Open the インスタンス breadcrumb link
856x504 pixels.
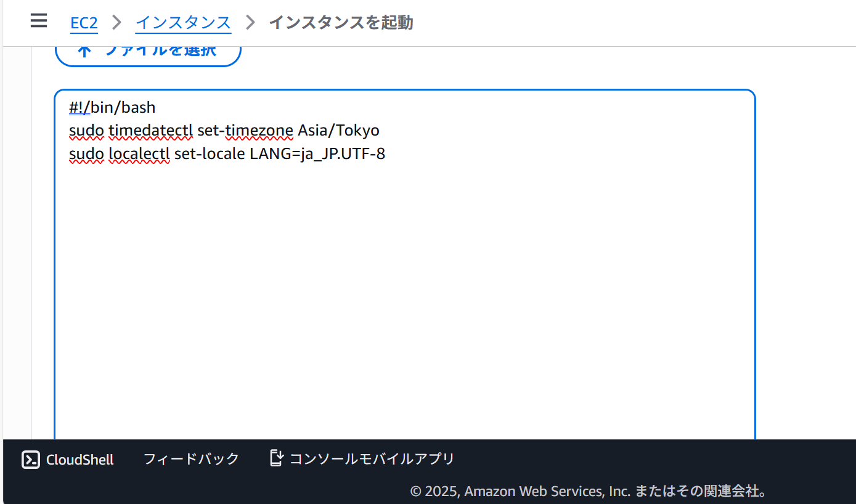pyautogui.click(x=183, y=22)
